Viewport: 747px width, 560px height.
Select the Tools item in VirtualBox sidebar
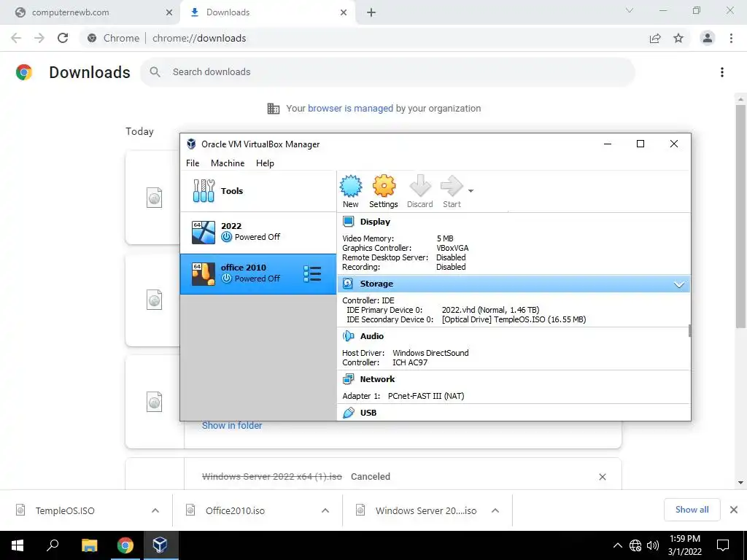coord(258,191)
